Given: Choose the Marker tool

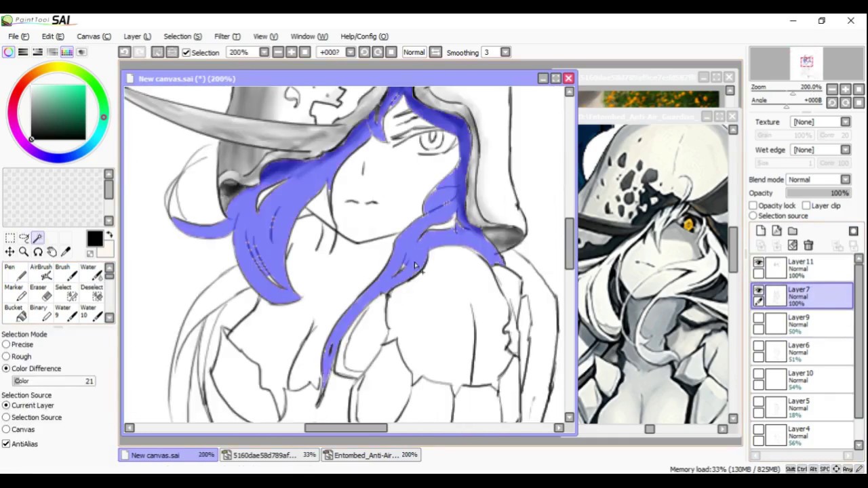Looking at the screenshot, I should [14, 293].
